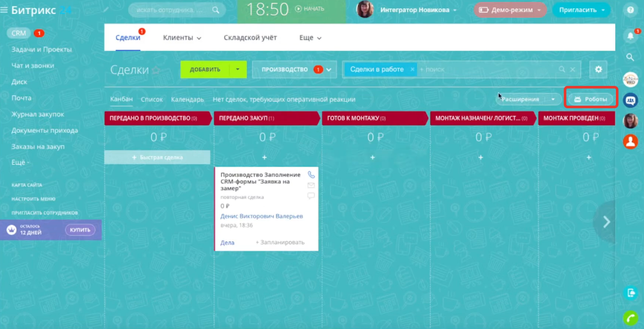
Task: Expand the Клиенты tab menu
Action: [x=199, y=38]
